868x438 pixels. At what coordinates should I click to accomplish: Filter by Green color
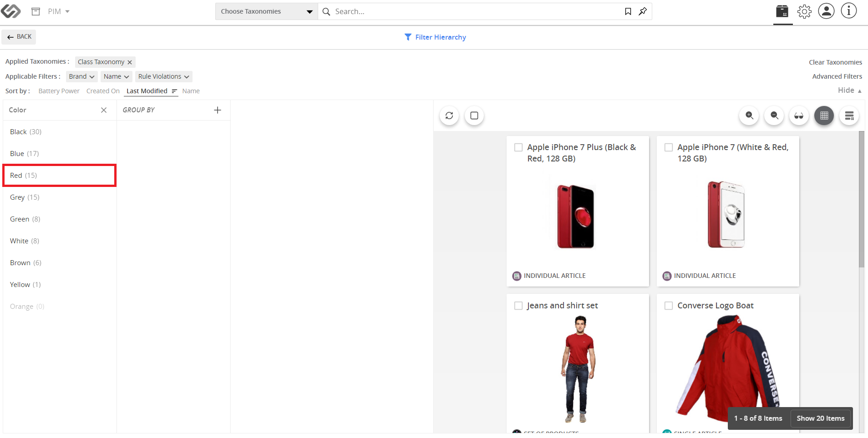60,219
